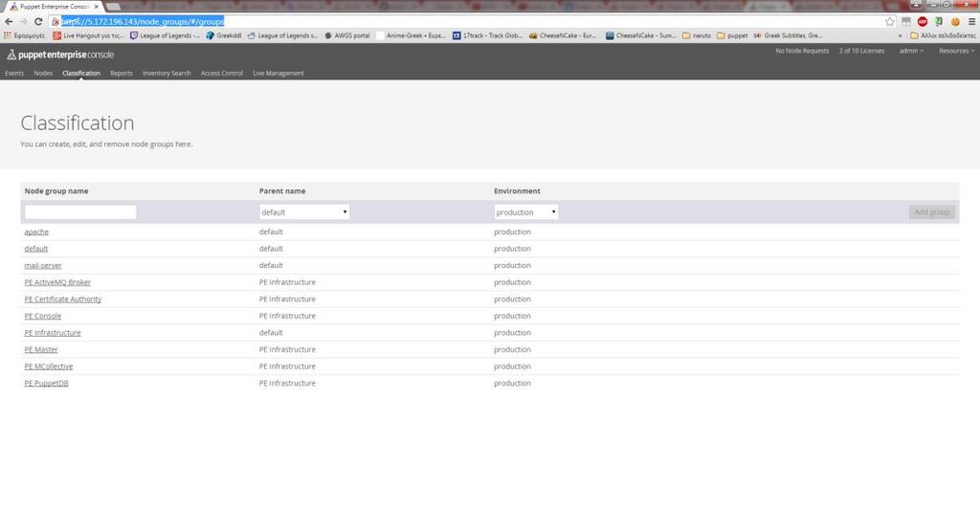Click the Node group name column header

coord(56,191)
